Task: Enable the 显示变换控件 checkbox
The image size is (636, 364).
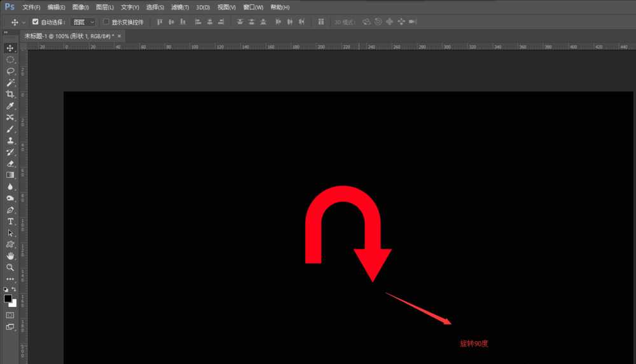Action: pyautogui.click(x=106, y=22)
